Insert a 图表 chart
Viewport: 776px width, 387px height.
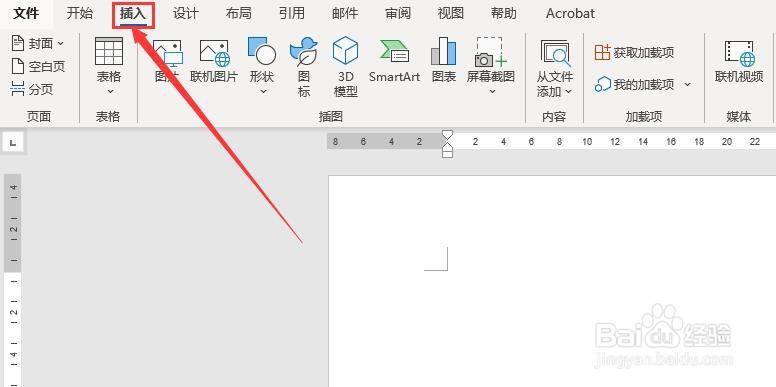[443, 61]
